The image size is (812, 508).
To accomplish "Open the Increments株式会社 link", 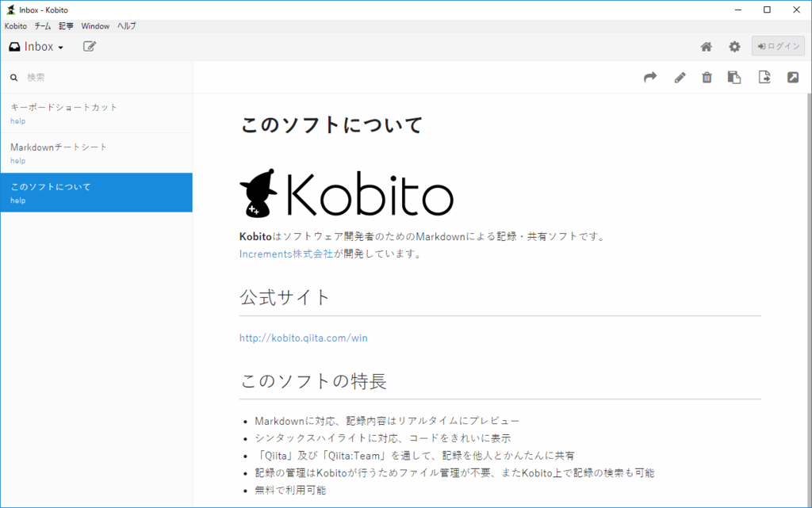I will (285, 254).
